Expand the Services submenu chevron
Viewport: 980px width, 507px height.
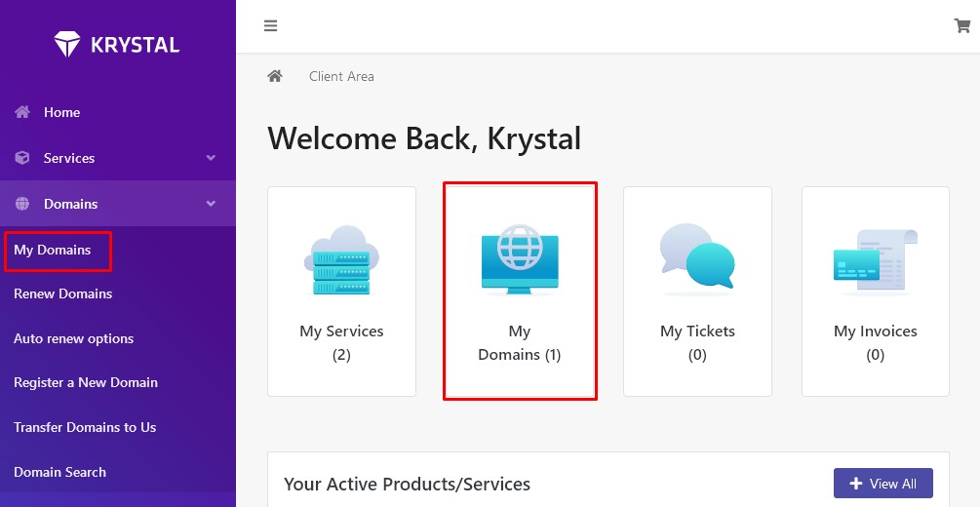[x=212, y=158]
